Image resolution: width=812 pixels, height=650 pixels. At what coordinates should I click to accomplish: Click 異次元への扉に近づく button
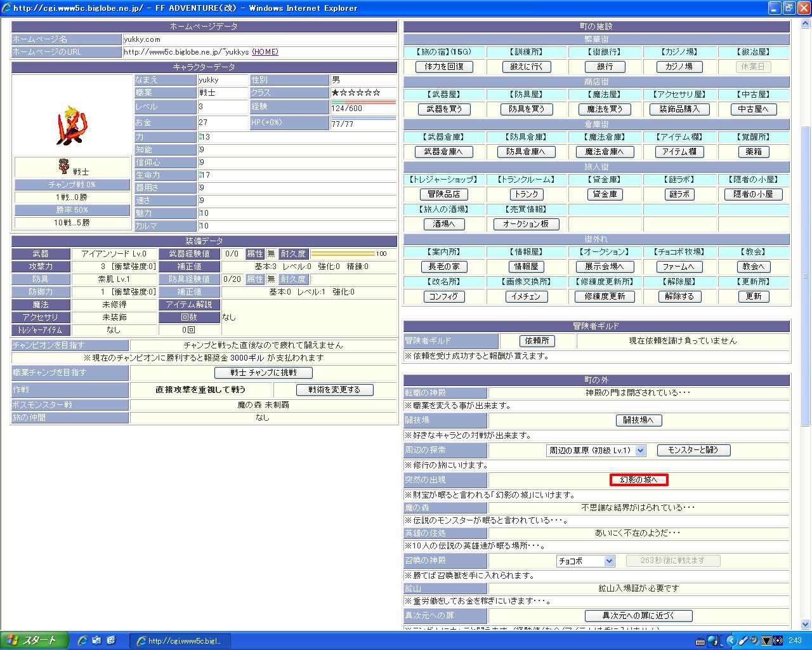(639, 616)
